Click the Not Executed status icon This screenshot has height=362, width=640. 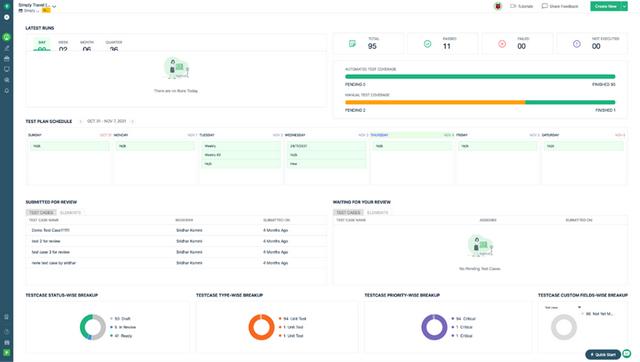pyautogui.click(x=577, y=44)
